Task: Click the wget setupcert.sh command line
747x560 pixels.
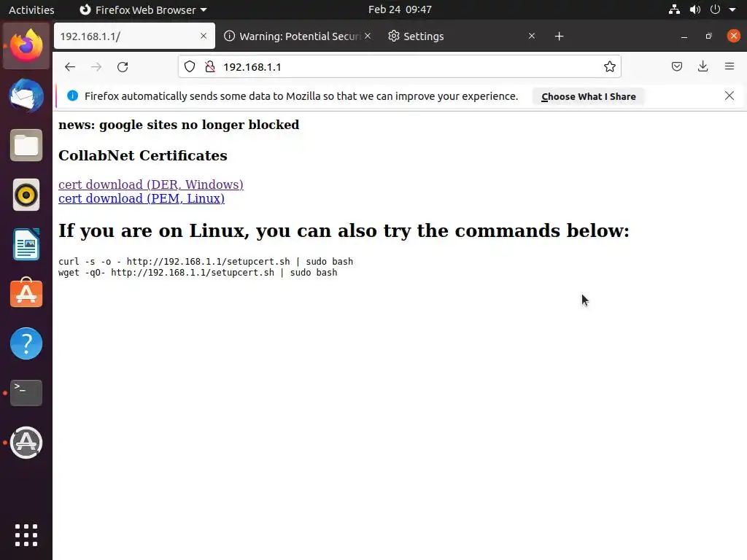Action: pos(198,273)
